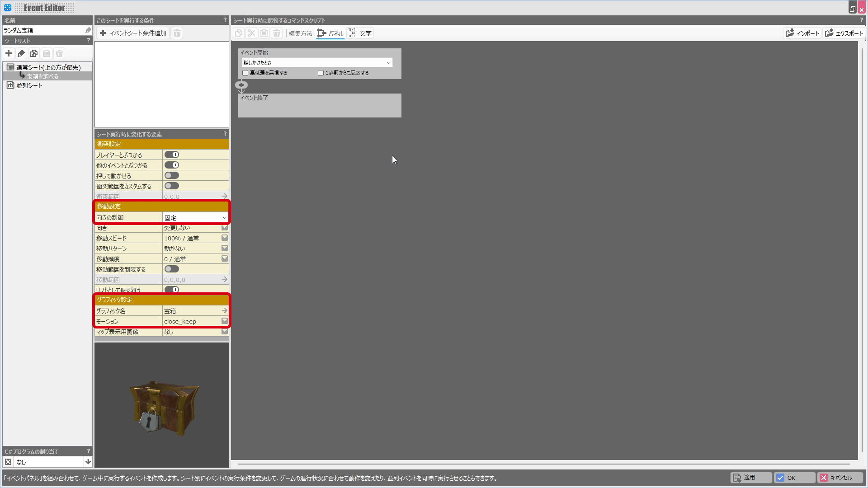Switch editing method to 文字

point(360,33)
